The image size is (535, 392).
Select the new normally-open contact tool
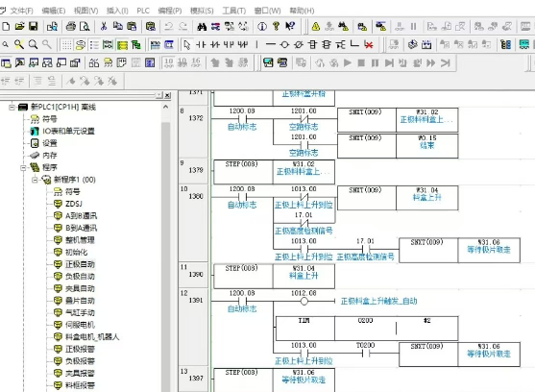pyautogui.click(x=201, y=45)
